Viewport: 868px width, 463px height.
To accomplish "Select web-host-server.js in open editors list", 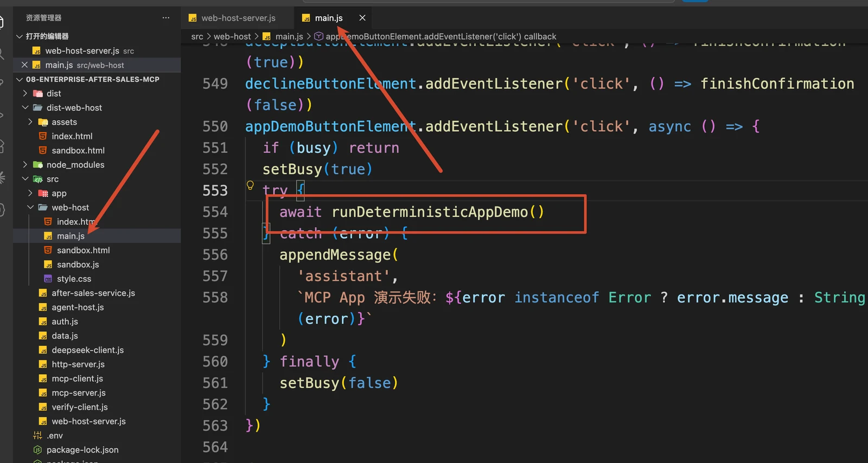I will 83,50.
